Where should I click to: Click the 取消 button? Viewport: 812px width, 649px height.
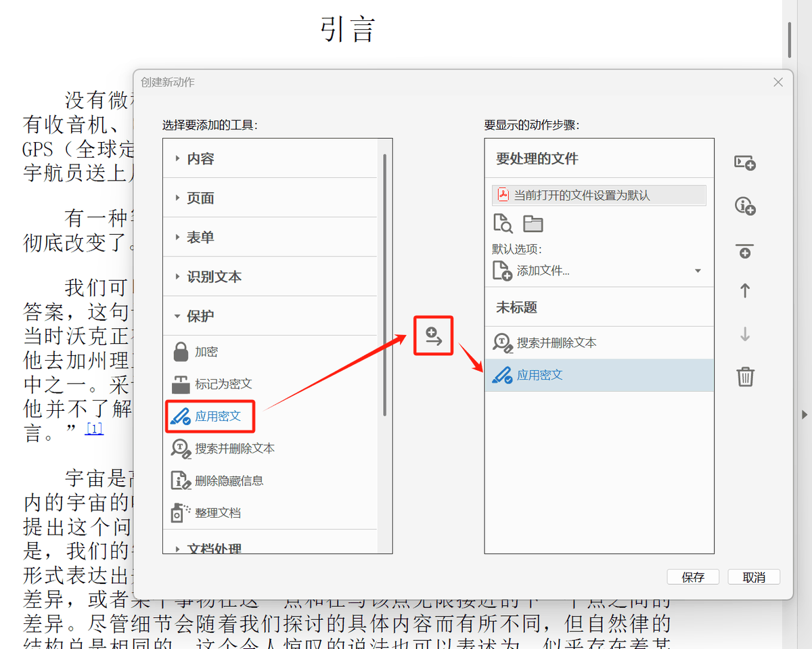tap(754, 577)
